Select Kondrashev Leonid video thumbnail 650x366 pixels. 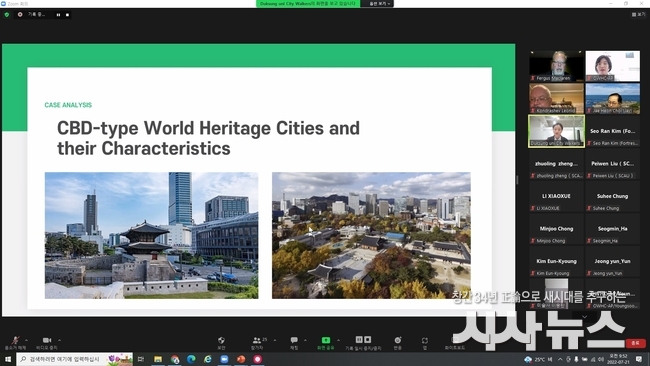[556, 99]
